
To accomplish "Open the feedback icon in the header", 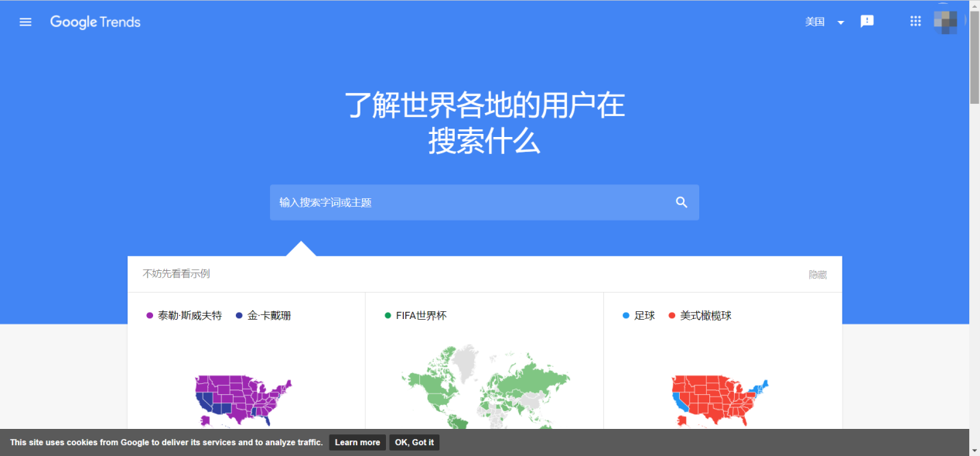I will (866, 21).
